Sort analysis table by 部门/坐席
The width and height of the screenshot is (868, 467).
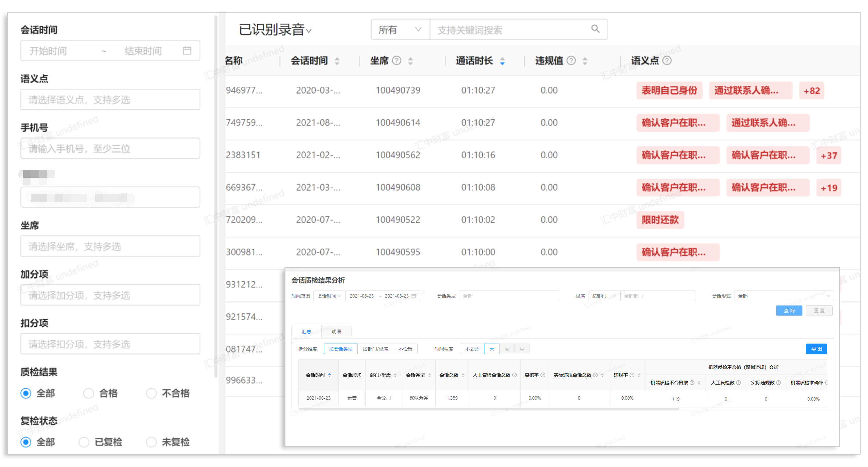[x=395, y=375]
